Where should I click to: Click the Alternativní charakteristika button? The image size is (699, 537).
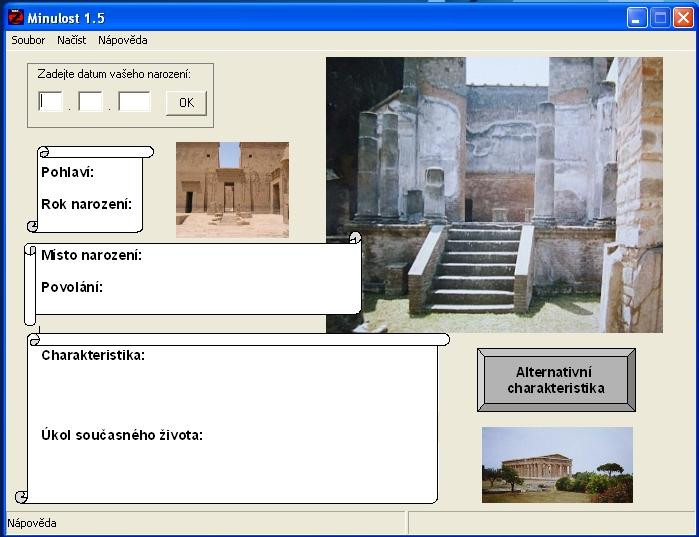coord(556,380)
